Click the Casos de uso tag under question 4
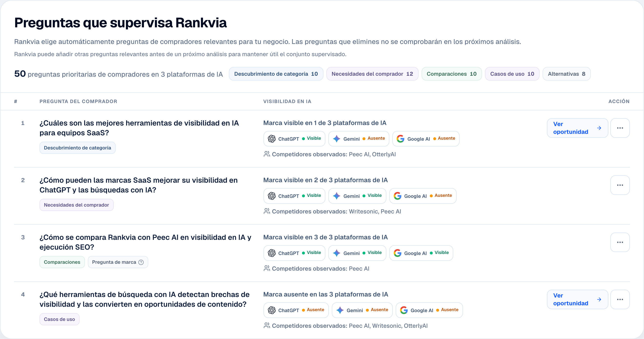The width and height of the screenshot is (644, 339). click(x=60, y=319)
